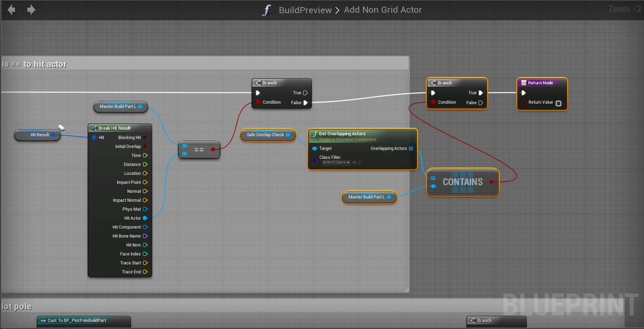The height and width of the screenshot is (329, 644).
Task: Toggle the Return Value checkbox
Action: point(558,103)
